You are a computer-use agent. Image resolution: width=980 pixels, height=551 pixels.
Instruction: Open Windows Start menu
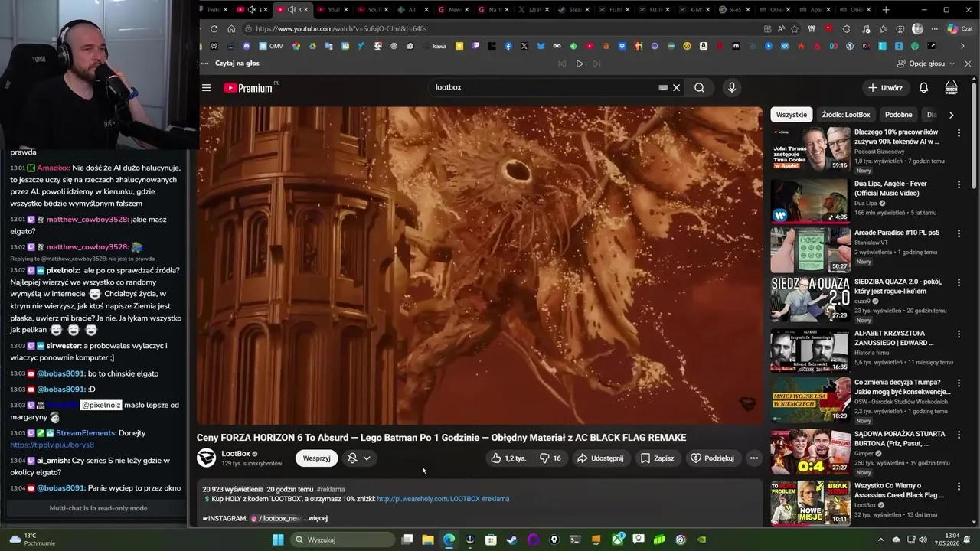click(x=278, y=540)
